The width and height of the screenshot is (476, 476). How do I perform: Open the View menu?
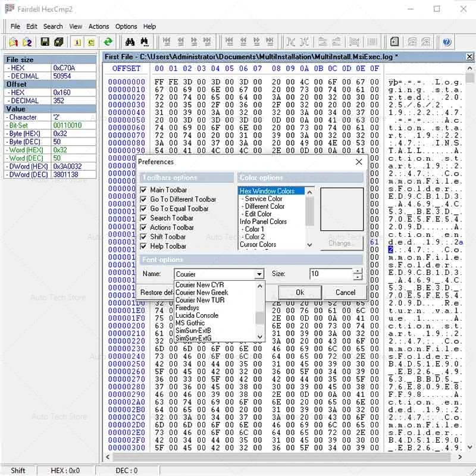click(76, 26)
